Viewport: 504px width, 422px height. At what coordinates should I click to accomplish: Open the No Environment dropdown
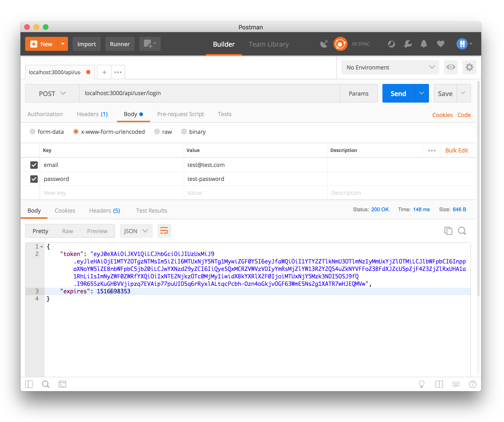tap(390, 67)
